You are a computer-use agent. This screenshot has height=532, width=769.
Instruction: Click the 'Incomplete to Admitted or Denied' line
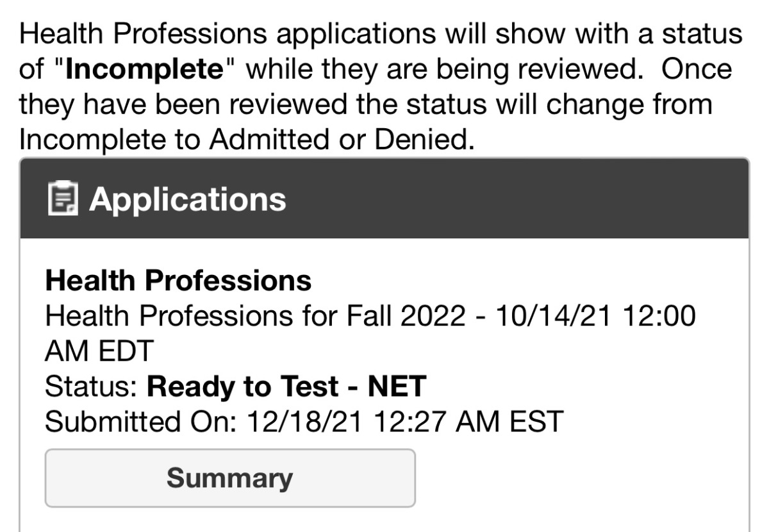(x=247, y=139)
